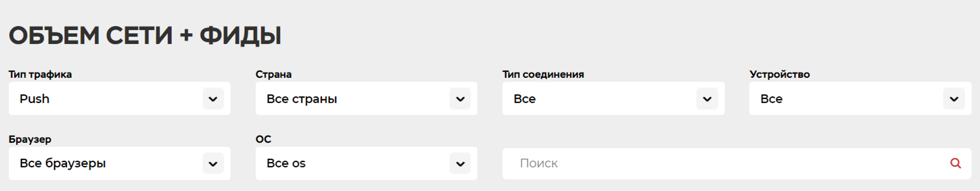This screenshot has width=980, height=191.
Task: Open the Браузер dropdown showing Все браузеры
Action: click(120, 164)
